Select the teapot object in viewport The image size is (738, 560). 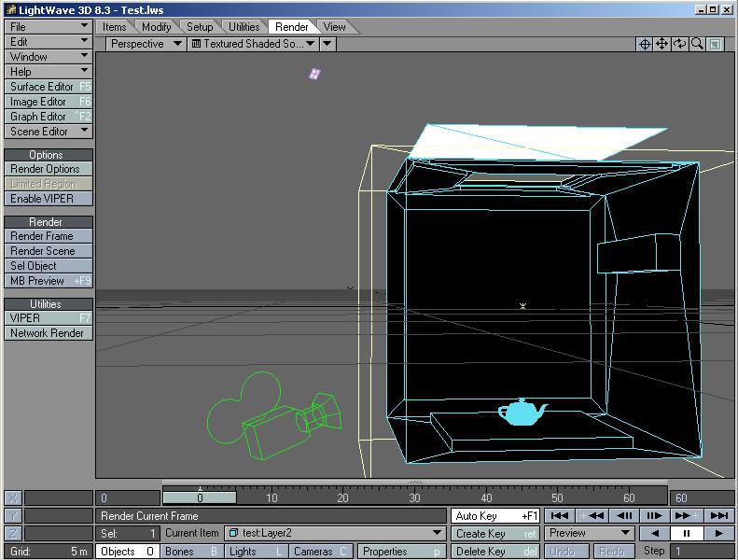pyautogui.click(x=522, y=413)
